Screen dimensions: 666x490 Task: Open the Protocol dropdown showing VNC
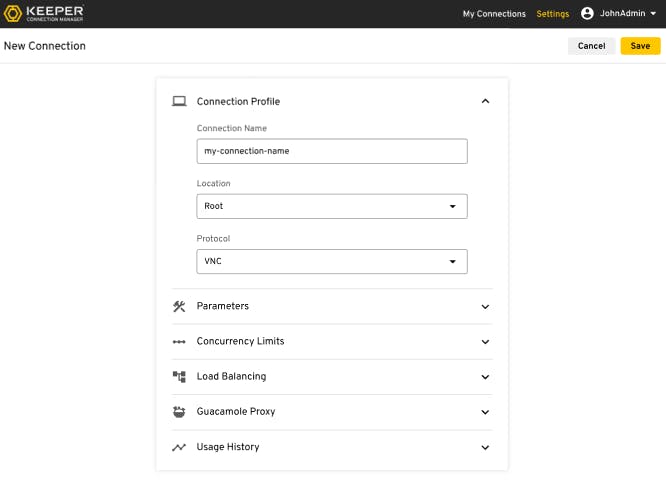click(x=332, y=261)
